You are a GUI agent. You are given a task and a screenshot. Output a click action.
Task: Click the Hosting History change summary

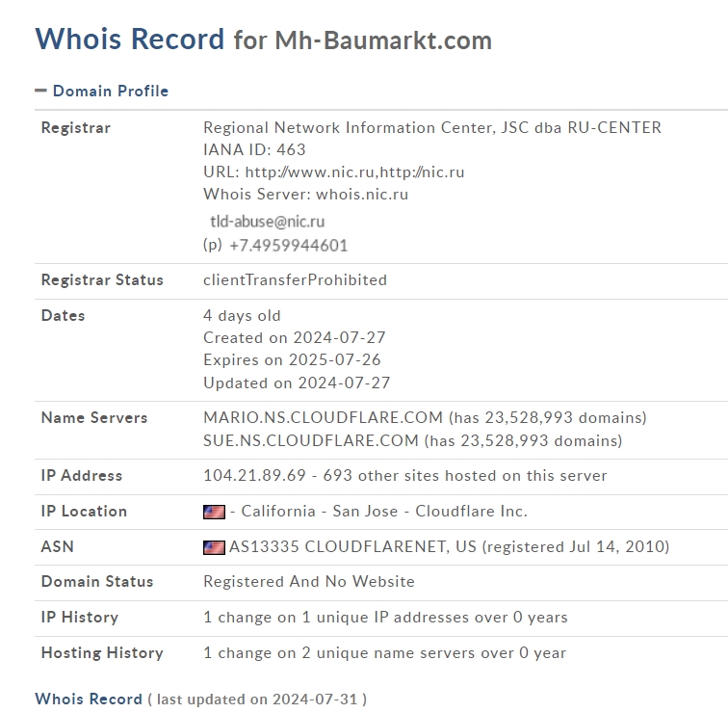385,652
